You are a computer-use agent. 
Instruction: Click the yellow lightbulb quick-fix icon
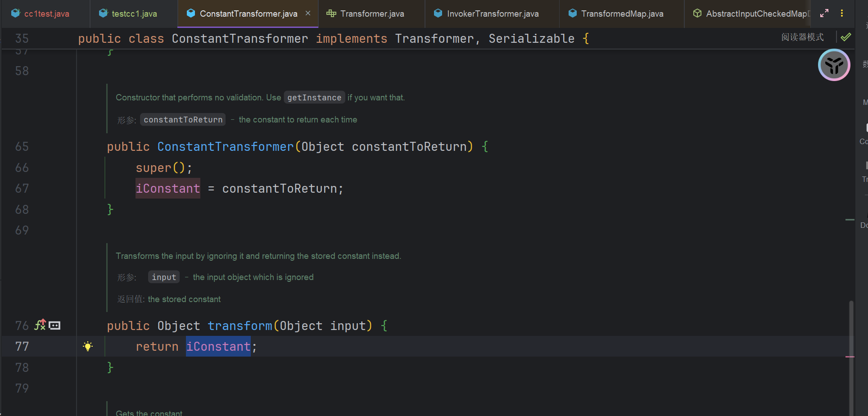point(88,346)
